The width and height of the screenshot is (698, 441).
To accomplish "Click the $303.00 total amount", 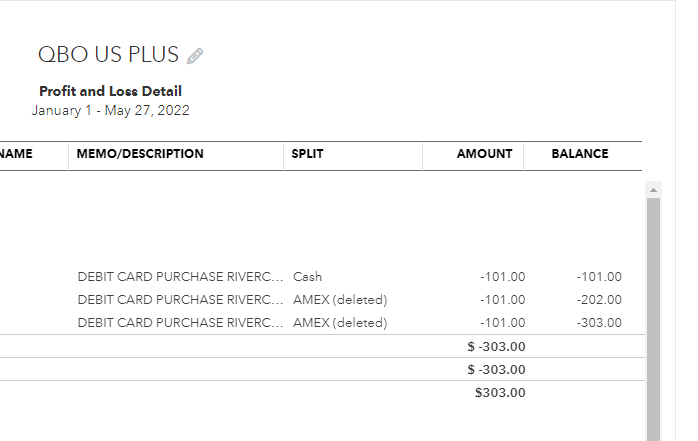I will [499, 392].
